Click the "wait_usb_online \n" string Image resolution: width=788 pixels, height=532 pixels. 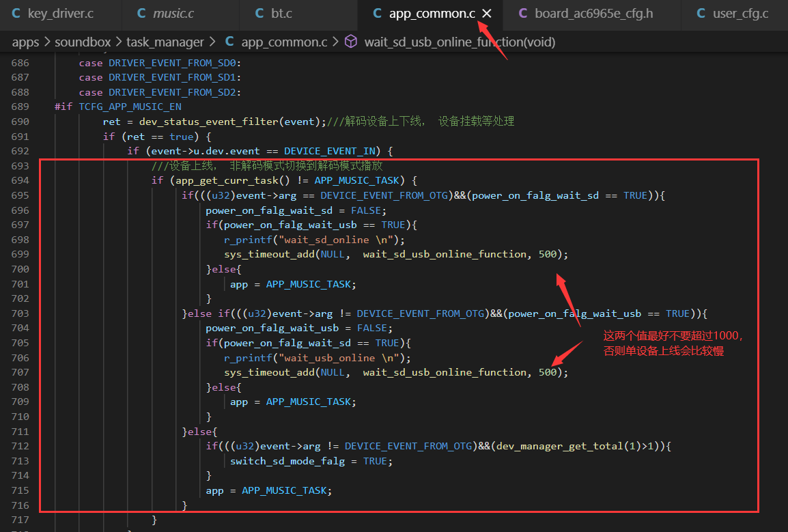pyautogui.click(x=339, y=358)
